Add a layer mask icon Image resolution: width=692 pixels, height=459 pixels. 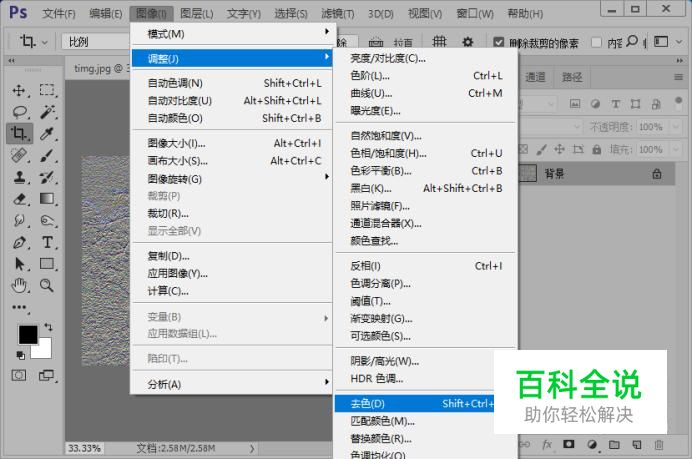[568, 444]
